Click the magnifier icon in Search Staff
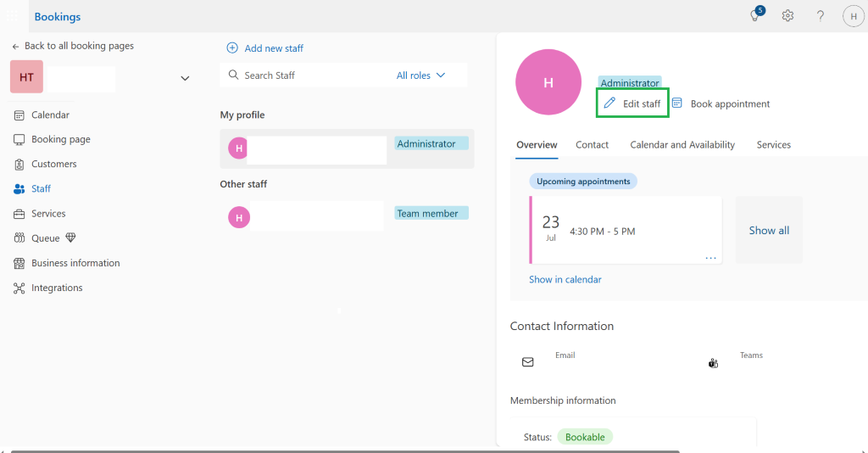 (x=234, y=75)
